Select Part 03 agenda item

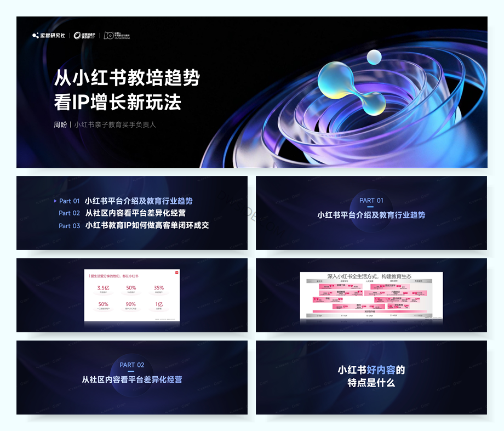(x=134, y=225)
